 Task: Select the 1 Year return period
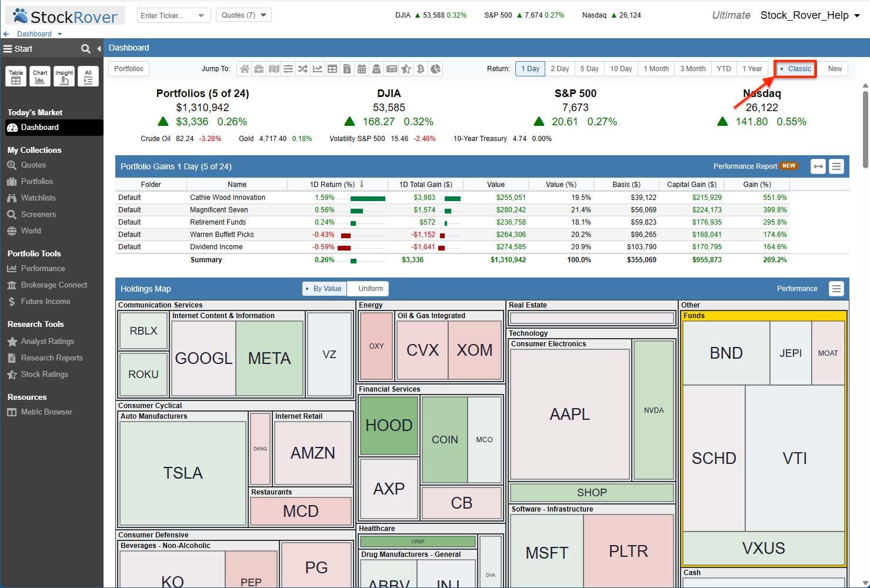tap(752, 69)
